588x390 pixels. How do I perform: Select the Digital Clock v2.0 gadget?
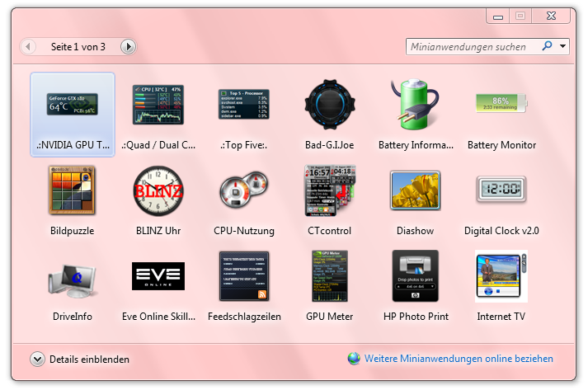[501, 190]
